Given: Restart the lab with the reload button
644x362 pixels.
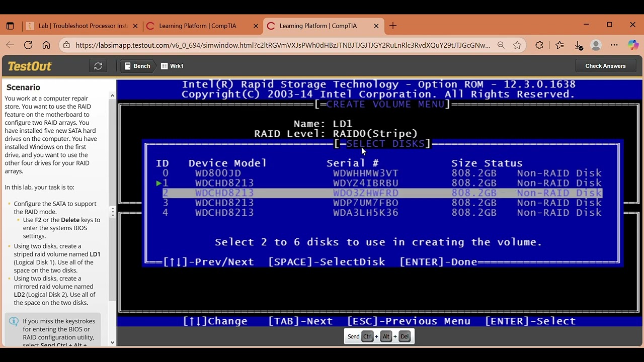Looking at the screenshot, I should [x=98, y=66].
